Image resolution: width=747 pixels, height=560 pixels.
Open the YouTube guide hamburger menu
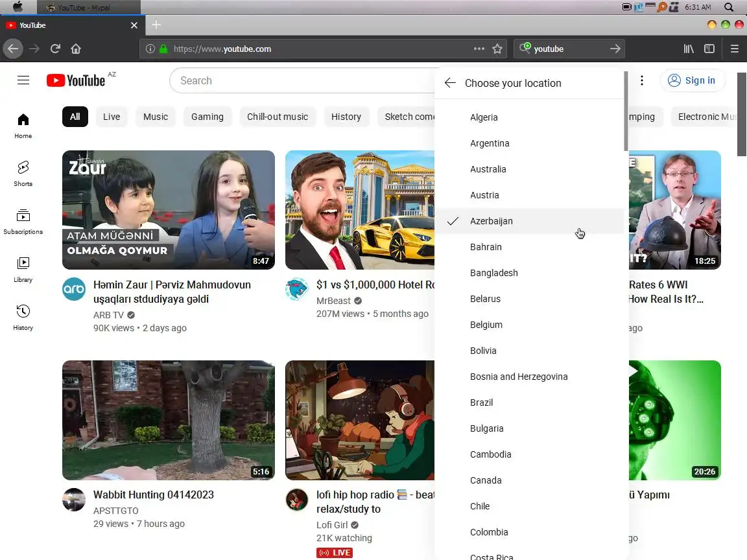23,80
